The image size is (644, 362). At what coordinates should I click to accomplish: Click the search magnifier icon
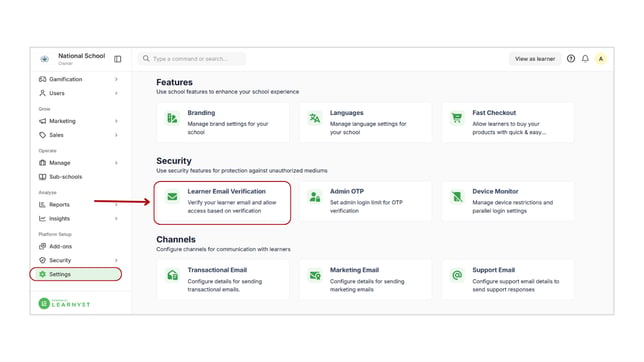[146, 59]
